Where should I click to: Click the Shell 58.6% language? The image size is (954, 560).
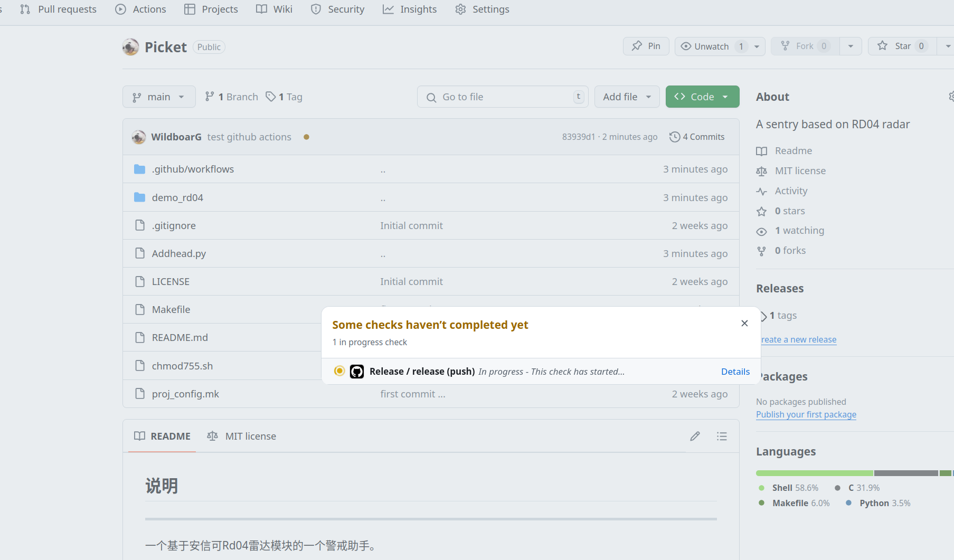[788, 488]
